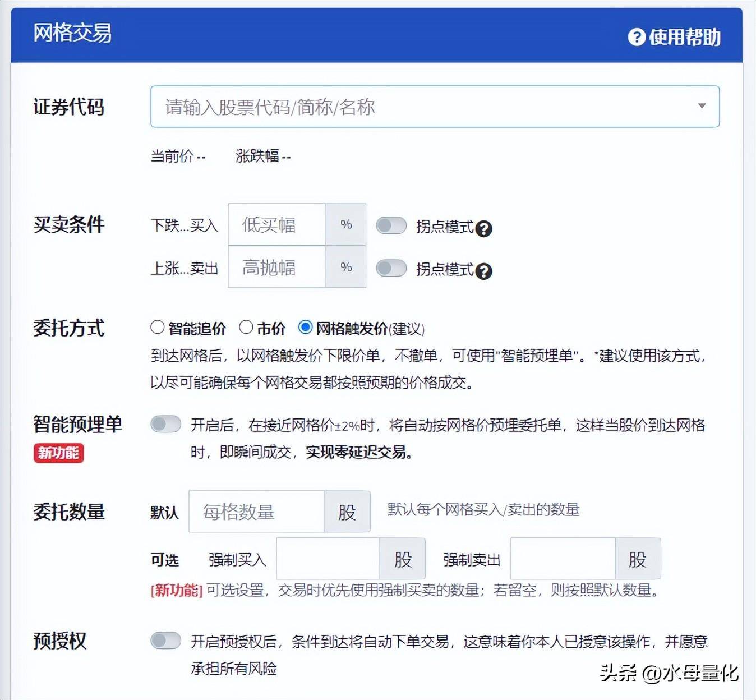The image size is (756, 700).
Task: Click the red 新功能 badge
Action: pyautogui.click(x=59, y=453)
